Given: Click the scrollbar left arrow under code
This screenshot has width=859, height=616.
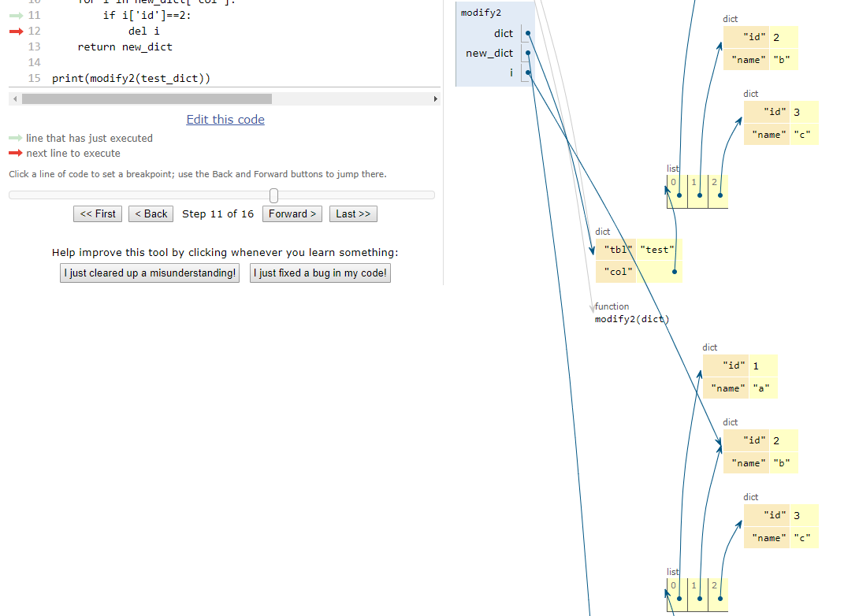Looking at the screenshot, I should click(15, 99).
